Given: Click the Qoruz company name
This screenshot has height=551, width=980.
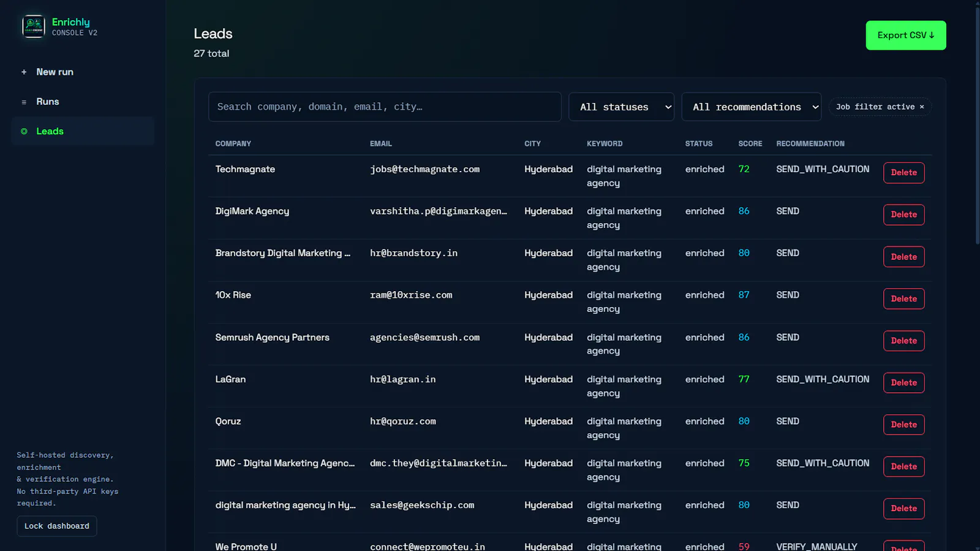Looking at the screenshot, I should pos(228,421).
